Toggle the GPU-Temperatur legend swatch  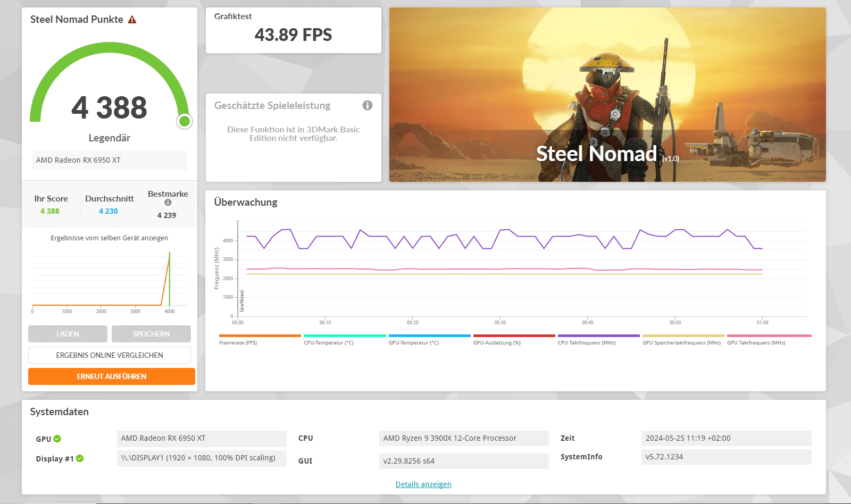(430, 336)
